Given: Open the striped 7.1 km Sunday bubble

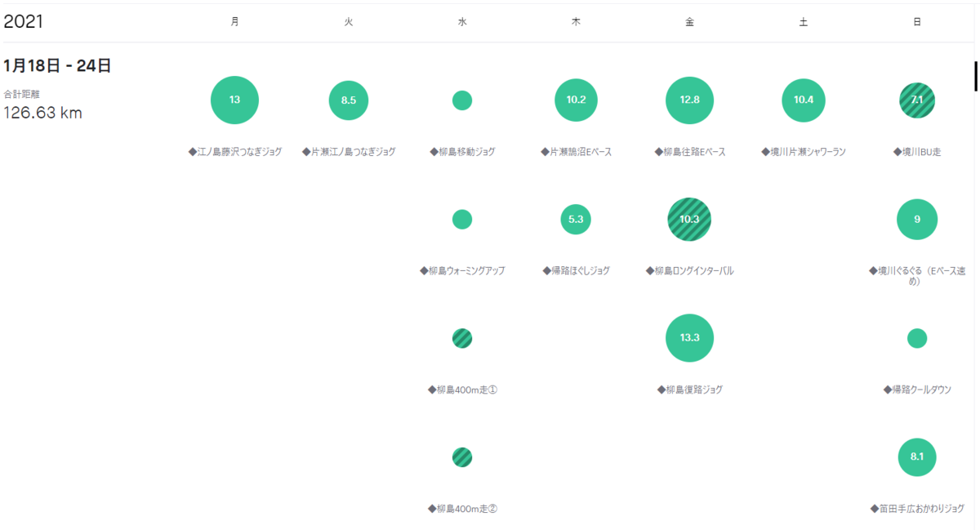Looking at the screenshot, I should [x=917, y=100].
